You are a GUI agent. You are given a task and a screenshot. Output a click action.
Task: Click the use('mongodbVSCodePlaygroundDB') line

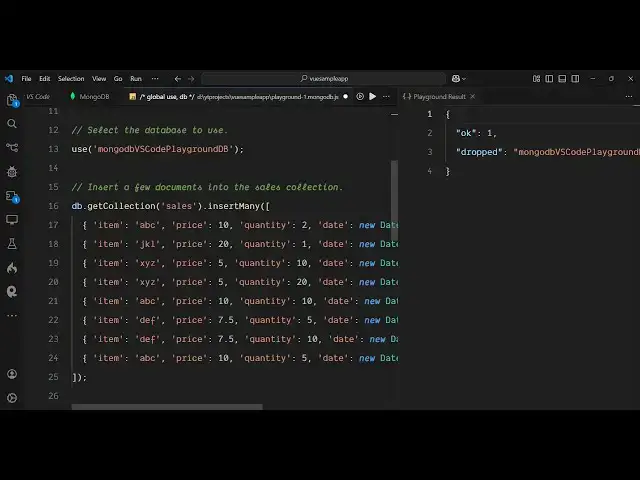click(x=158, y=149)
